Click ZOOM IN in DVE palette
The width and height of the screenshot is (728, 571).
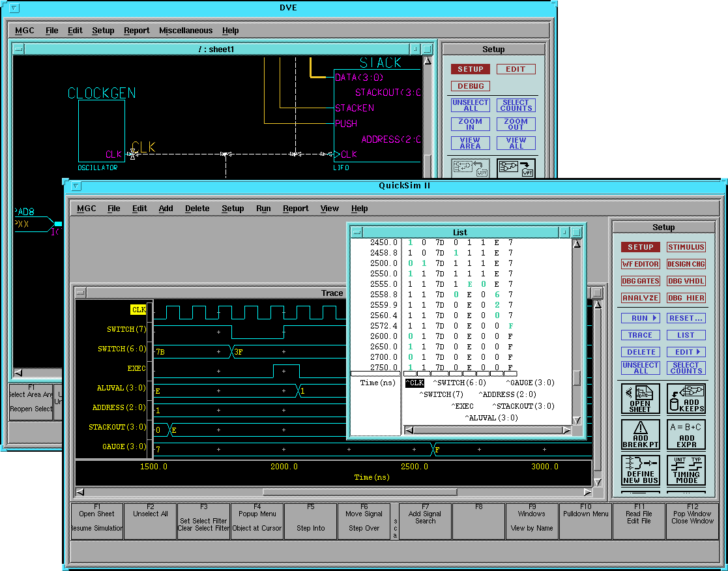[x=471, y=124]
